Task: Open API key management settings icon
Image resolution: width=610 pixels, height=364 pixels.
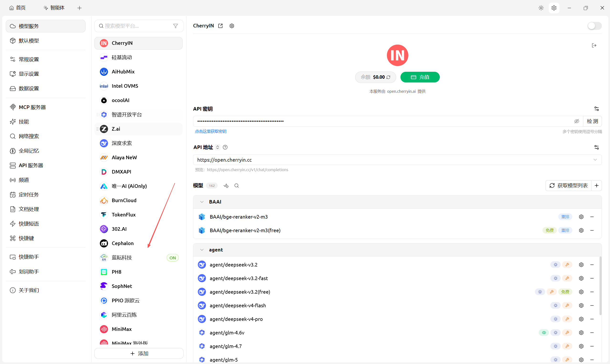Action: pyautogui.click(x=596, y=109)
